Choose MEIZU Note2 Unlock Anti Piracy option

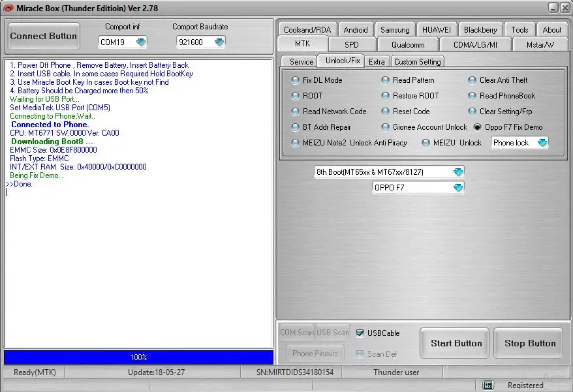click(x=295, y=143)
